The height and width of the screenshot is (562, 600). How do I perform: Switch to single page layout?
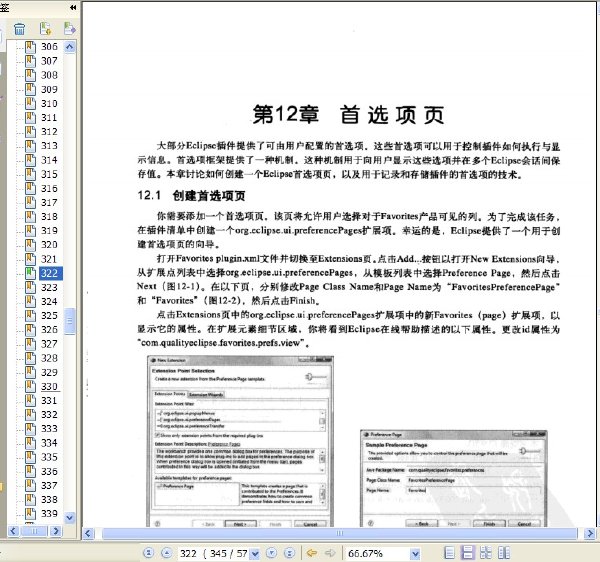[450, 553]
